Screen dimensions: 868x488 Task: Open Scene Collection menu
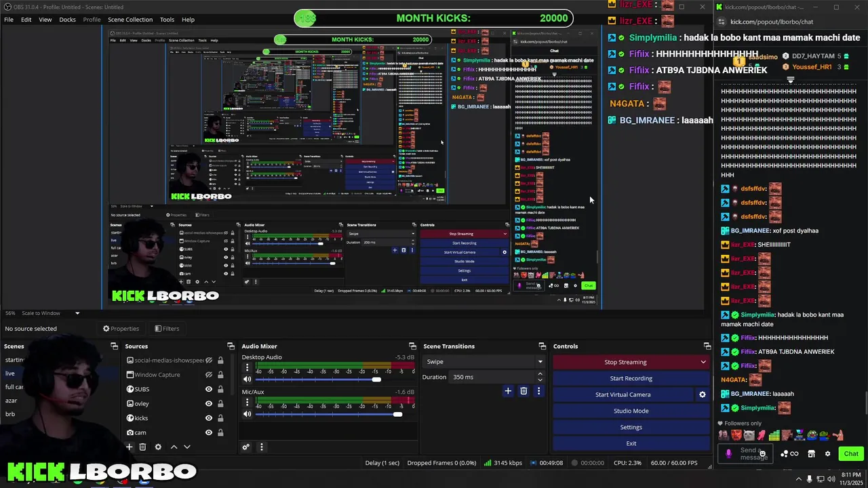pyautogui.click(x=130, y=20)
